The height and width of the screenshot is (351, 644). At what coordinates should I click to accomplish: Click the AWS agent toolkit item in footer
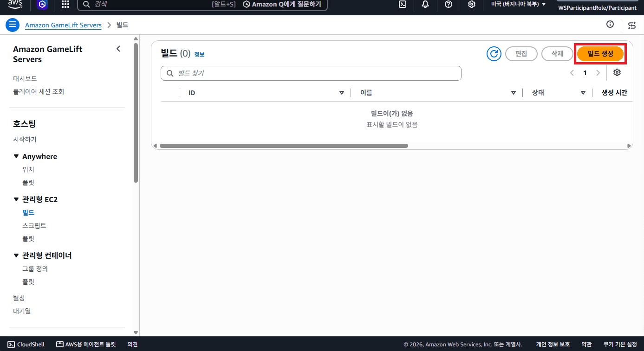pos(85,345)
